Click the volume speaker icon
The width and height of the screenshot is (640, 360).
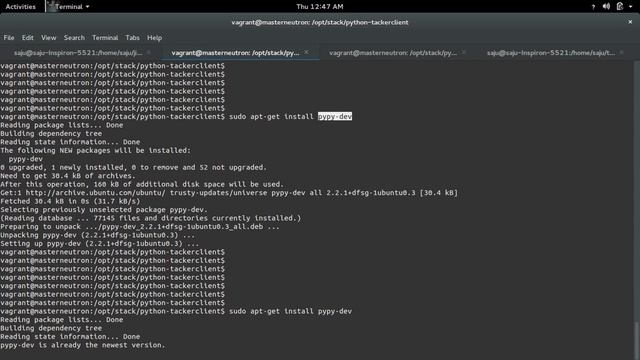[606, 6]
